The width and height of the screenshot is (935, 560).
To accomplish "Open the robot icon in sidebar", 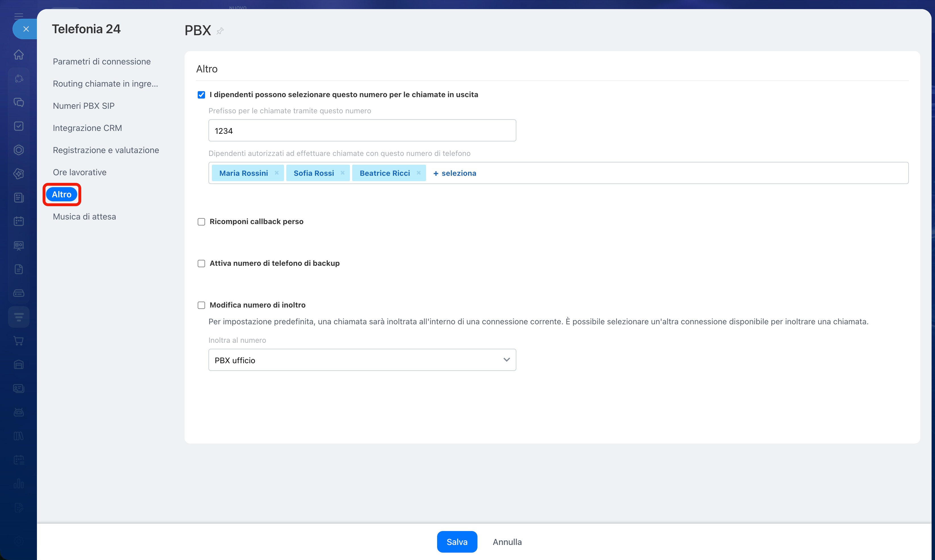I will [18, 412].
